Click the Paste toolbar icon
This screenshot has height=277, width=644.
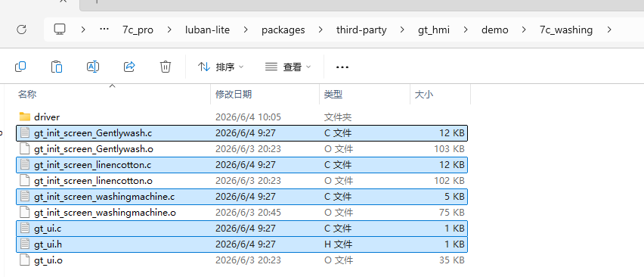point(56,67)
